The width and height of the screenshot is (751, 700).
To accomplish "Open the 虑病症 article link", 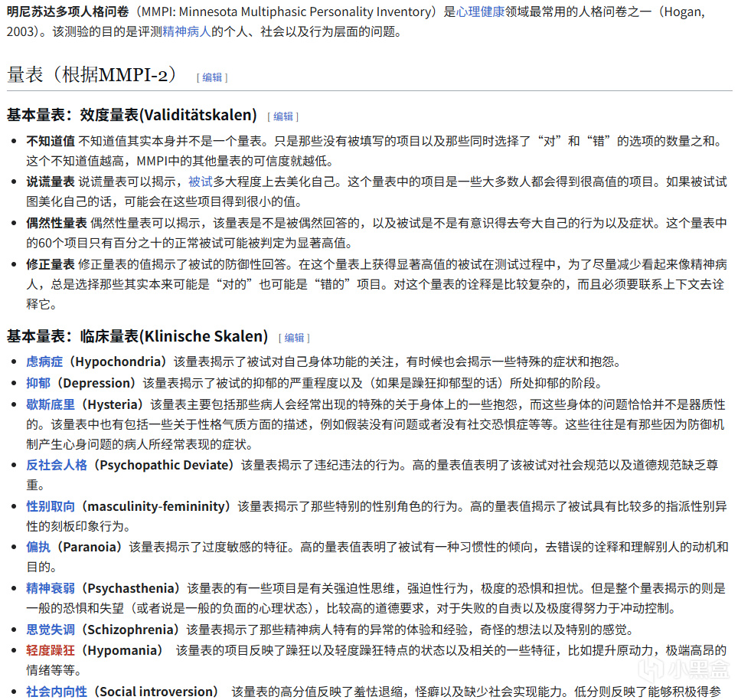I will 44,361.
